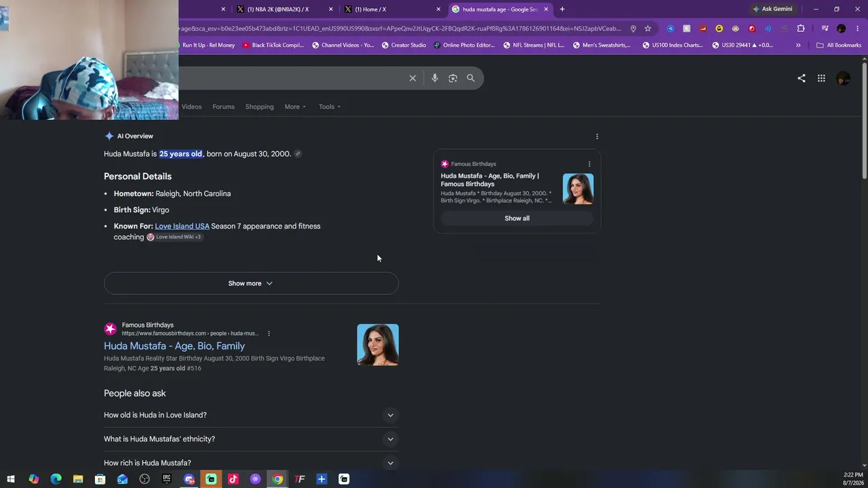Start voice search with the microphone

click(435, 78)
